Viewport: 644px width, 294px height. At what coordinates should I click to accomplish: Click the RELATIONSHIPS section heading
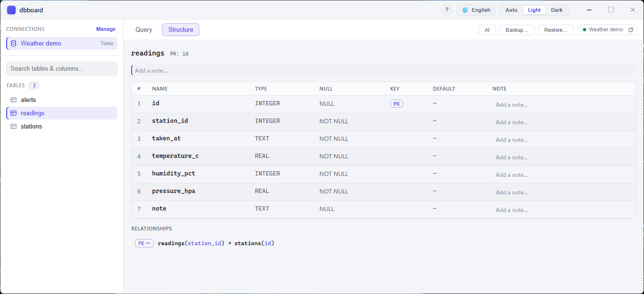point(152,229)
